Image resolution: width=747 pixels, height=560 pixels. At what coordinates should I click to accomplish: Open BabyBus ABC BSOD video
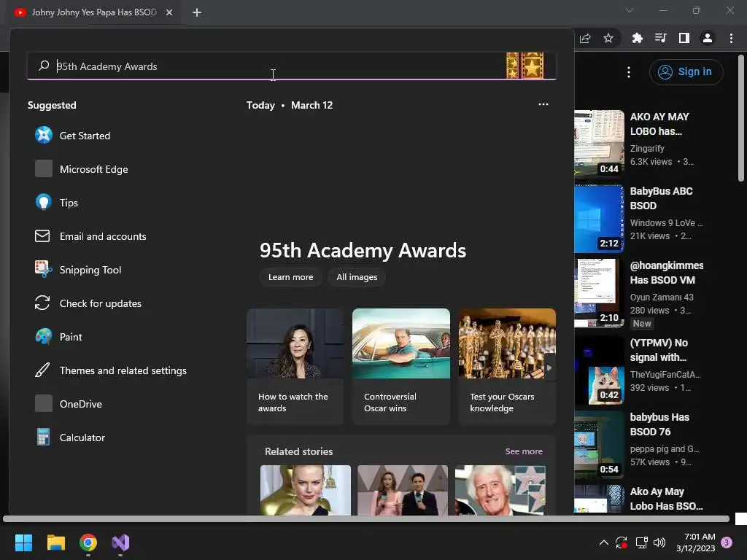point(599,217)
